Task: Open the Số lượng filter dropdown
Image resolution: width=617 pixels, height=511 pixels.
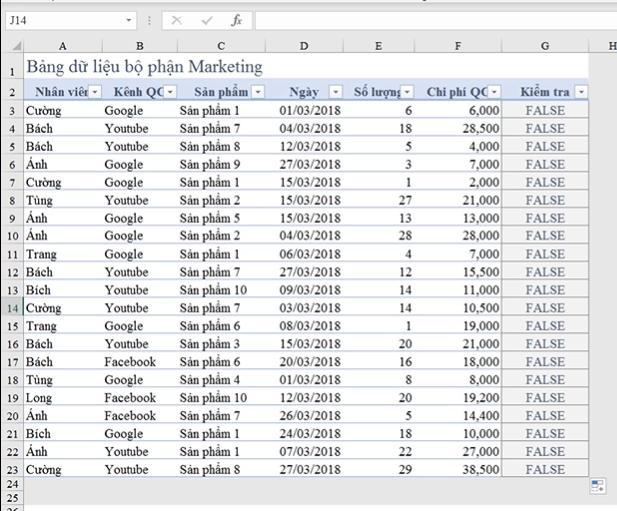Action: point(407,92)
